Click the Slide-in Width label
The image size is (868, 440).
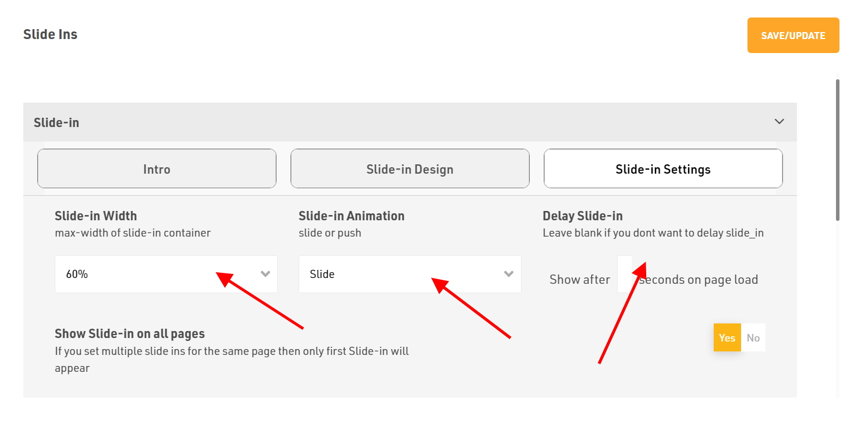(x=95, y=216)
